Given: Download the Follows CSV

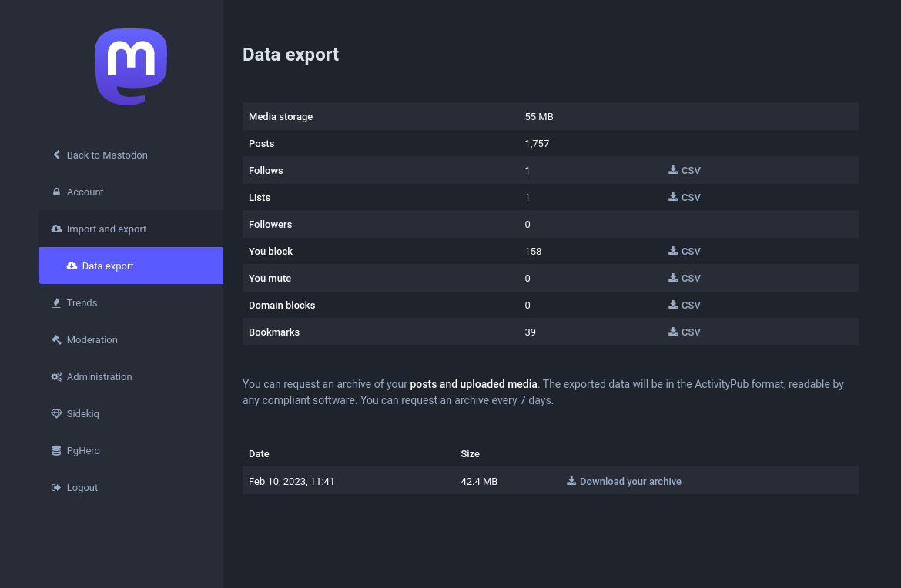Looking at the screenshot, I should click(685, 171).
